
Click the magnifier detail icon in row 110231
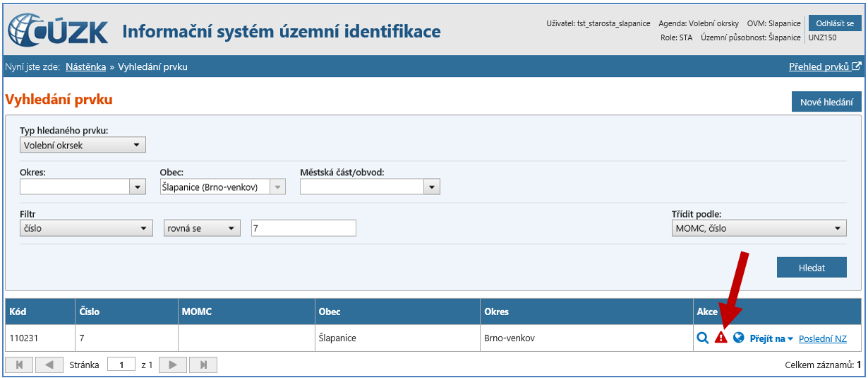coord(702,338)
